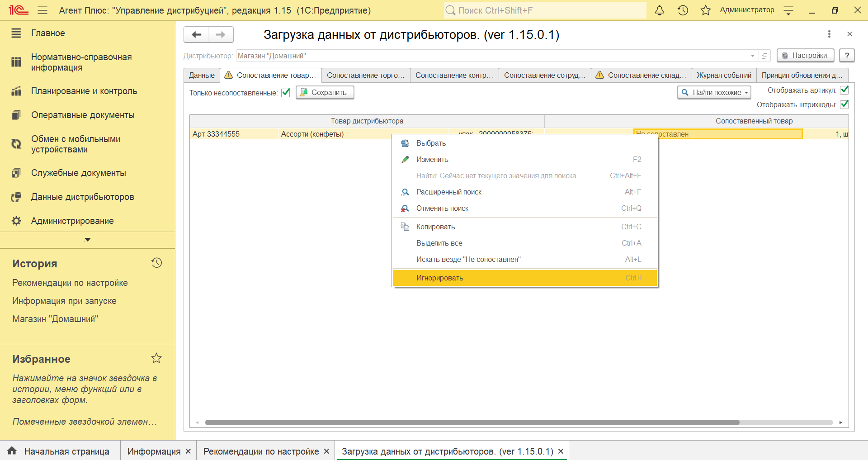Open help with the question mark button

[847, 55]
